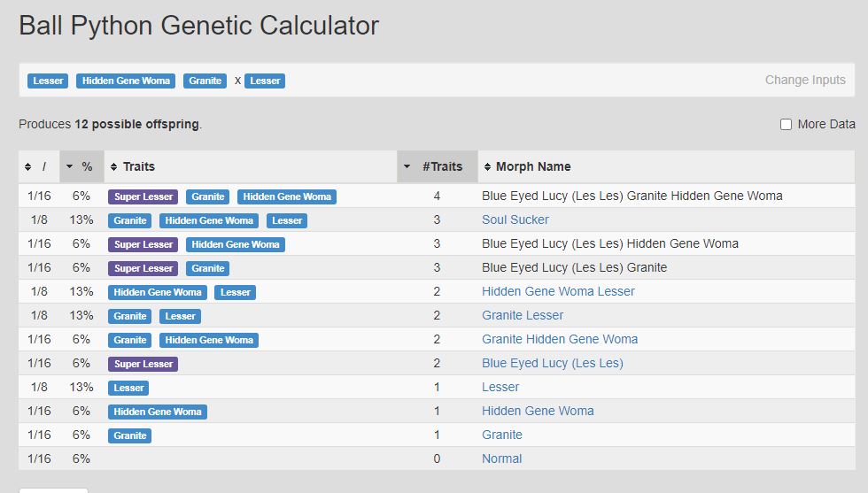The height and width of the screenshot is (493, 868).
Task: Sort by the percent column arrow
Action: [69, 166]
